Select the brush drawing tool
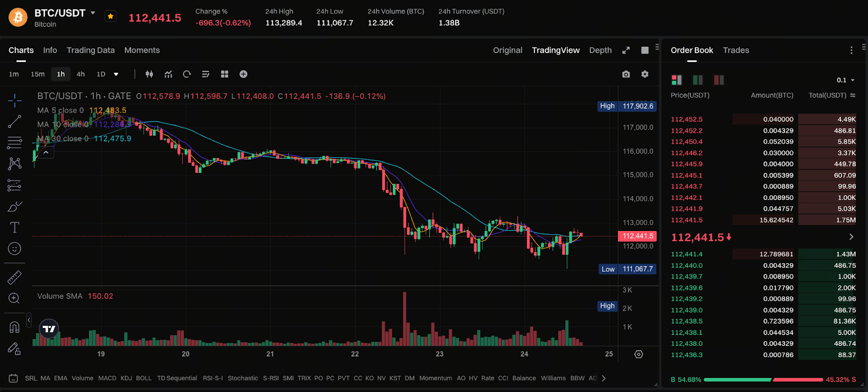 (15, 206)
